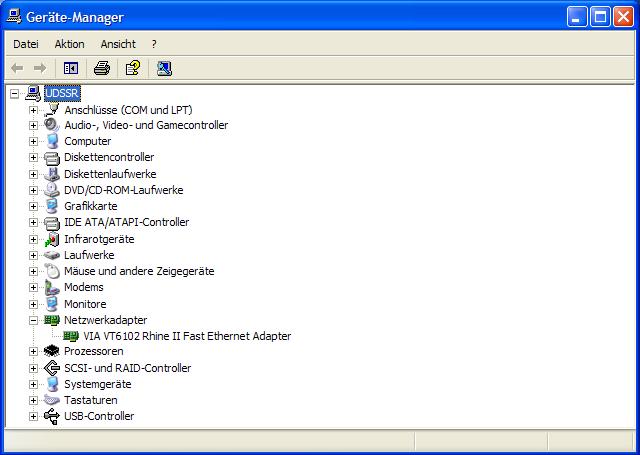Click the Modems phone icon

click(x=52, y=287)
